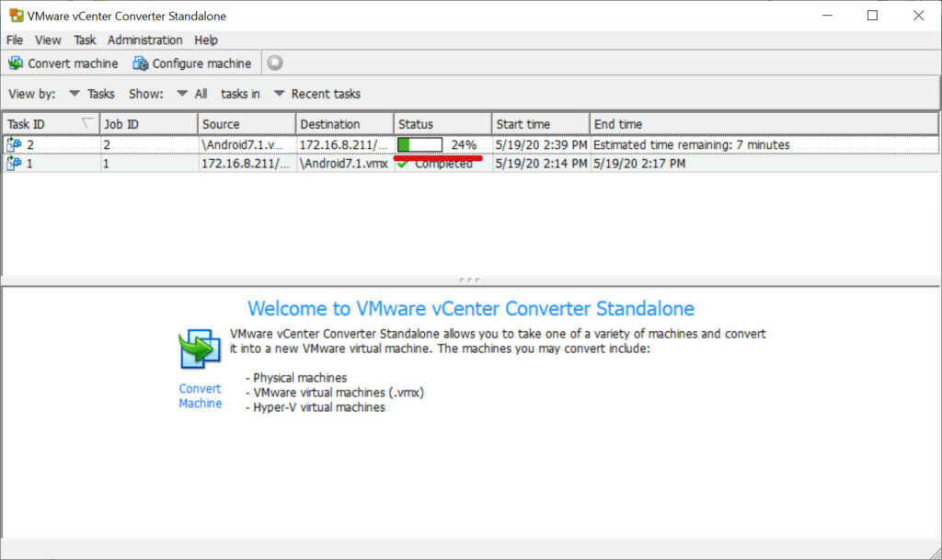Click the Convert machine toolbar icon
Viewport: 942px width, 560px height.
click(x=16, y=63)
